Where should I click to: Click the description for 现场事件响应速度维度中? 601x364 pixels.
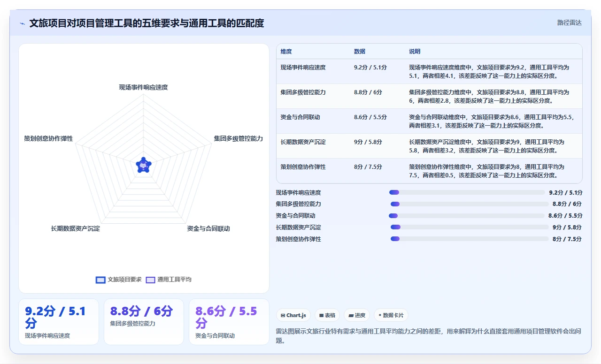click(x=489, y=72)
